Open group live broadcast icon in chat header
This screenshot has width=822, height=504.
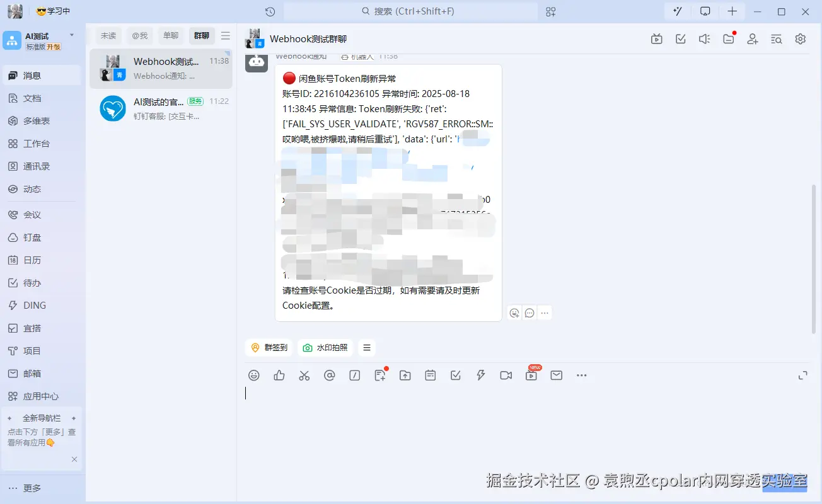657,39
